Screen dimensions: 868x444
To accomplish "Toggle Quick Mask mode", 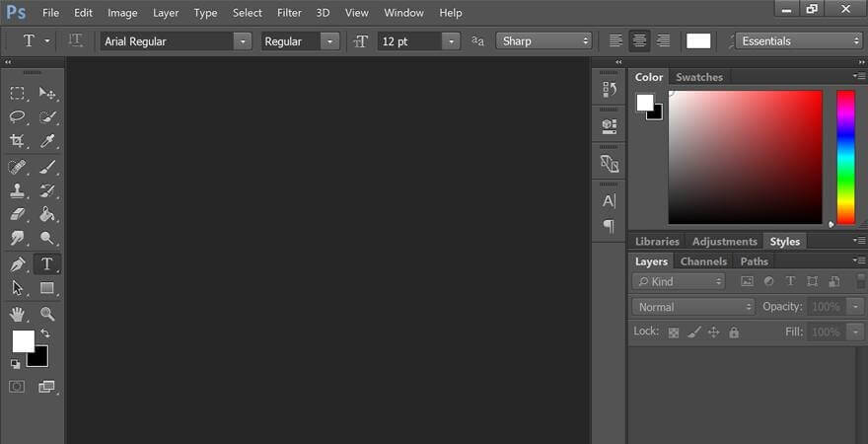I will point(17,387).
